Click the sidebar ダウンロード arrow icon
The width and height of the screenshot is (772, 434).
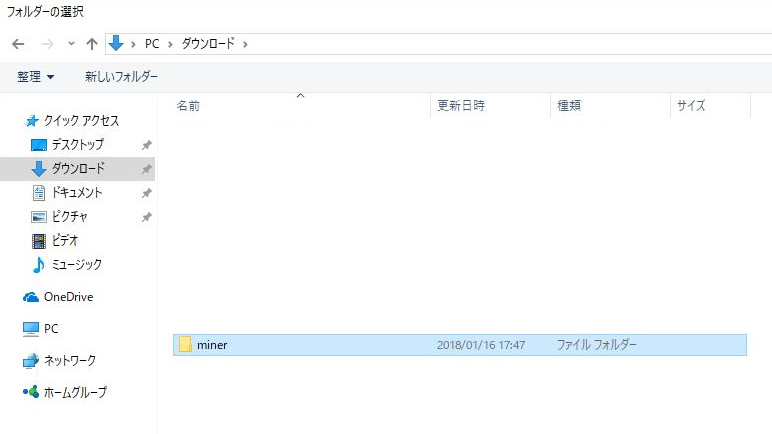click(39, 169)
